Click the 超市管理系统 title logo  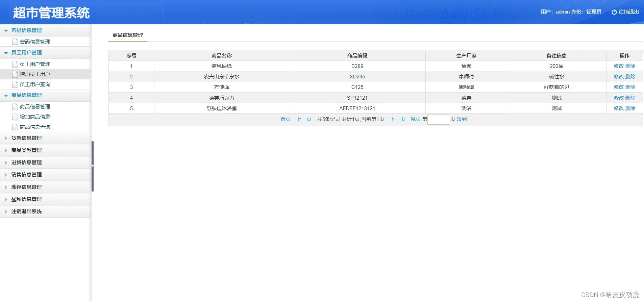click(51, 13)
